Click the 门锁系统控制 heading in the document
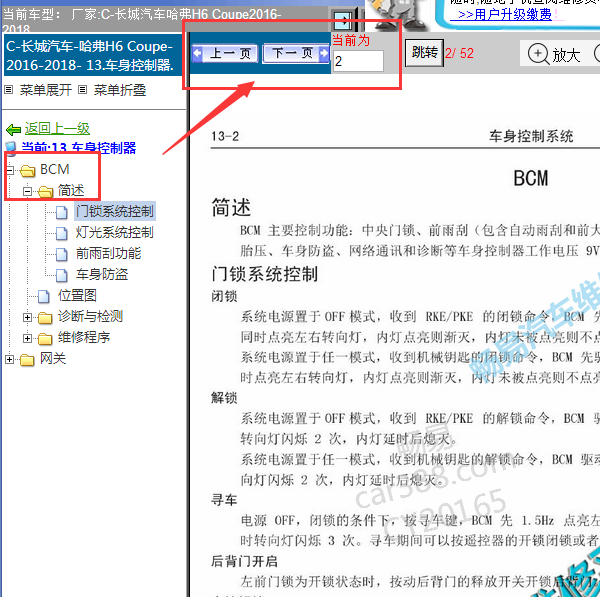Viewport: 600px width, 597px height. pyautogui.click(x=264, y=274)
